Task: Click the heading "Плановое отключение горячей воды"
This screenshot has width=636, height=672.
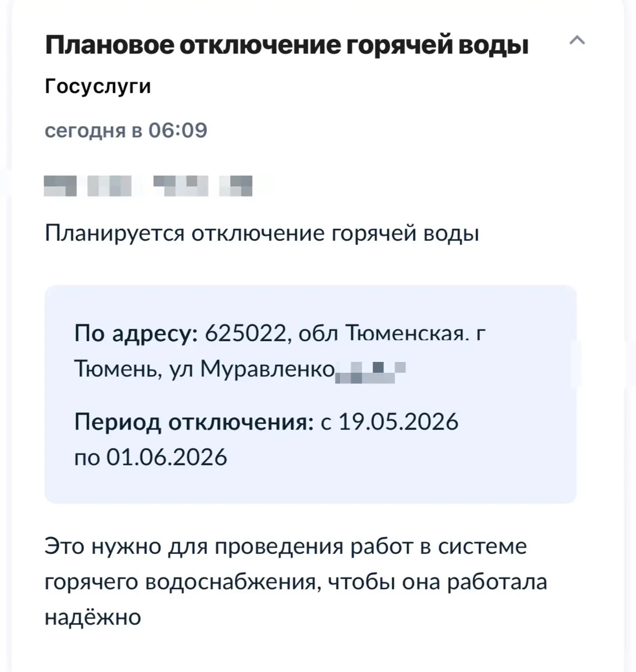Action: (x=286, y=45)
